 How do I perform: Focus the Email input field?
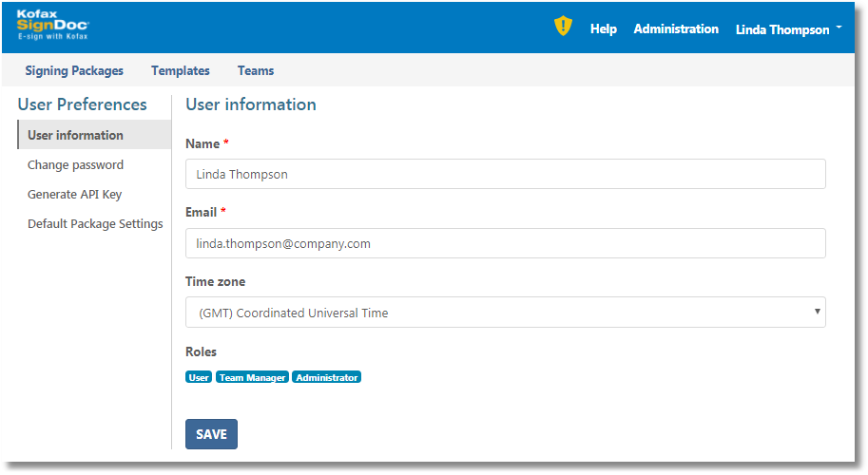tap(505, 243)
